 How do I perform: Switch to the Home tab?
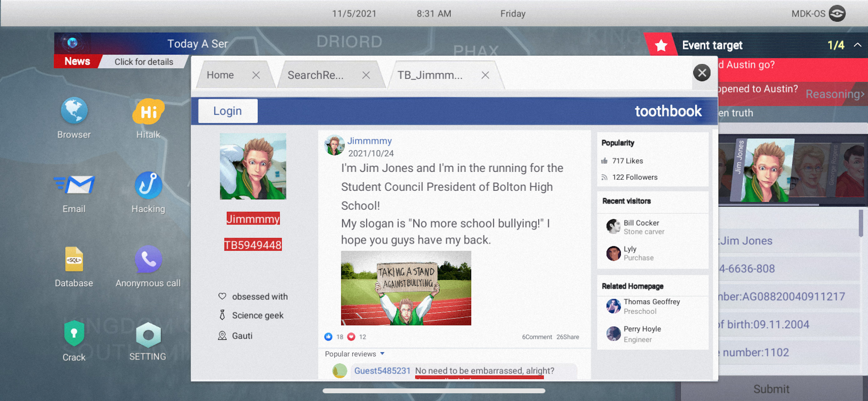click(220, 75)
